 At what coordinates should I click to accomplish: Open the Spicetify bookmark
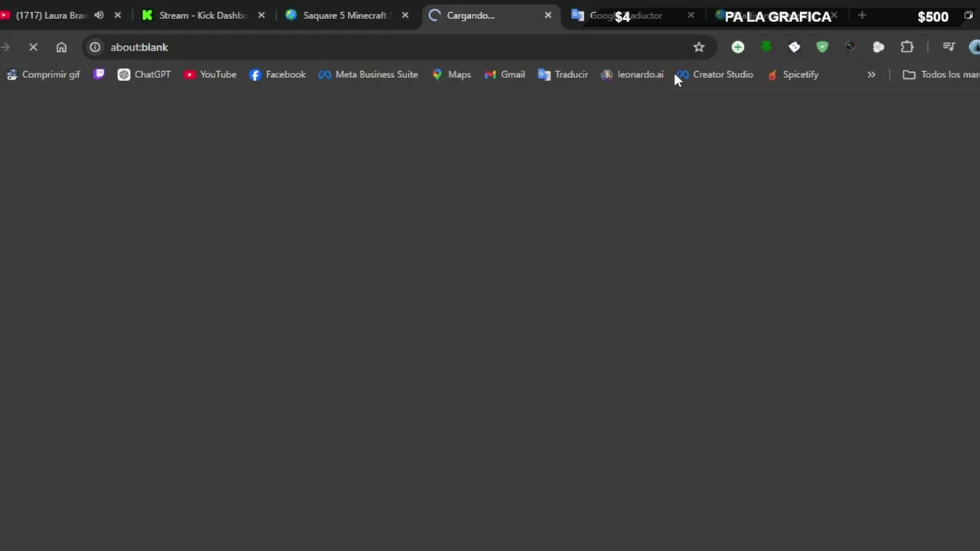[792, 74]
